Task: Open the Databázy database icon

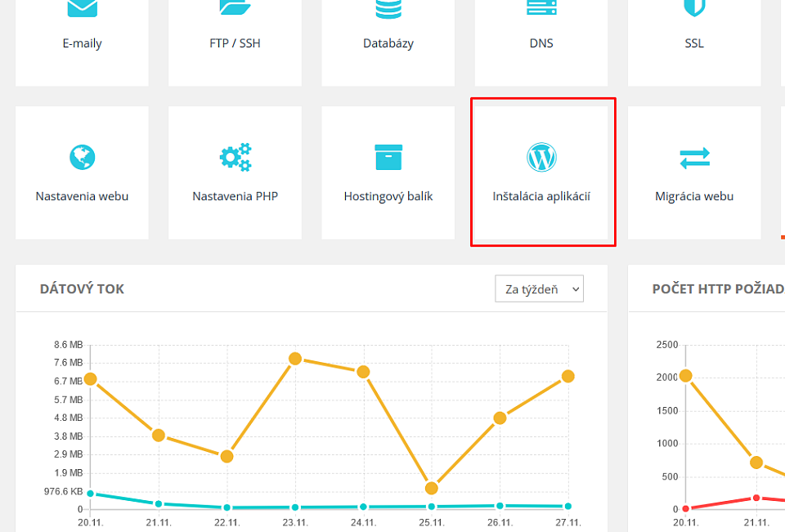Action: [x=388, y=8]
